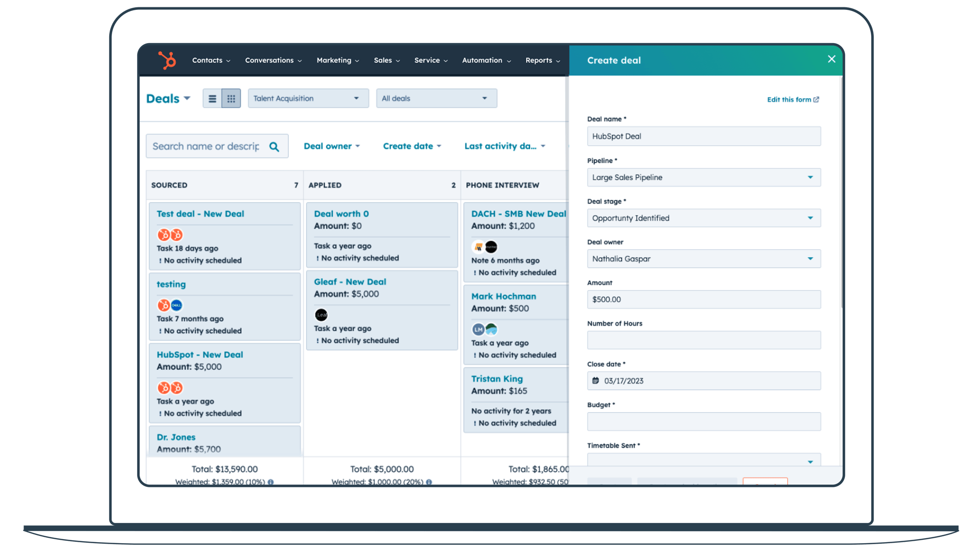Open the Contacts menu
This screenshot has width=980, height=551.
click(211, 60)
